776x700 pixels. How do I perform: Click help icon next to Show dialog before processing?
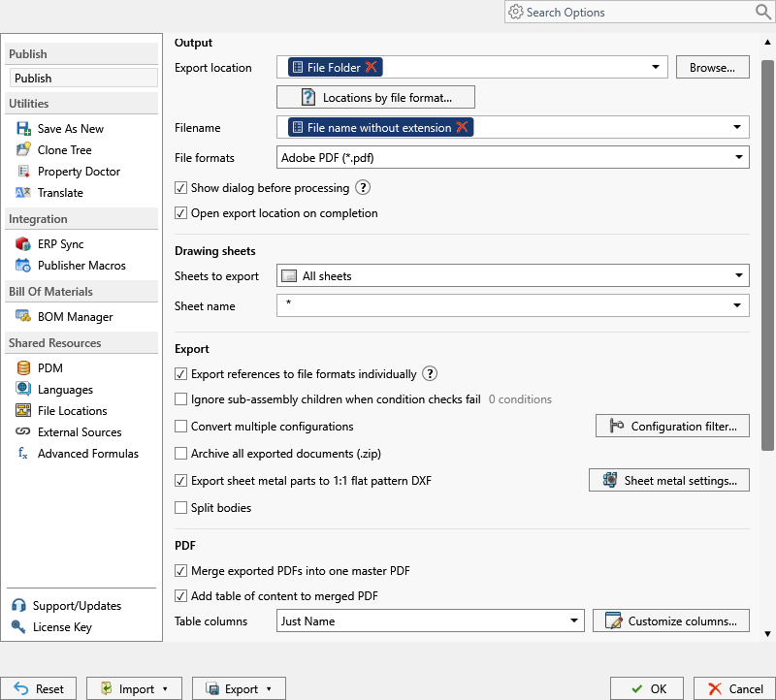363,187
